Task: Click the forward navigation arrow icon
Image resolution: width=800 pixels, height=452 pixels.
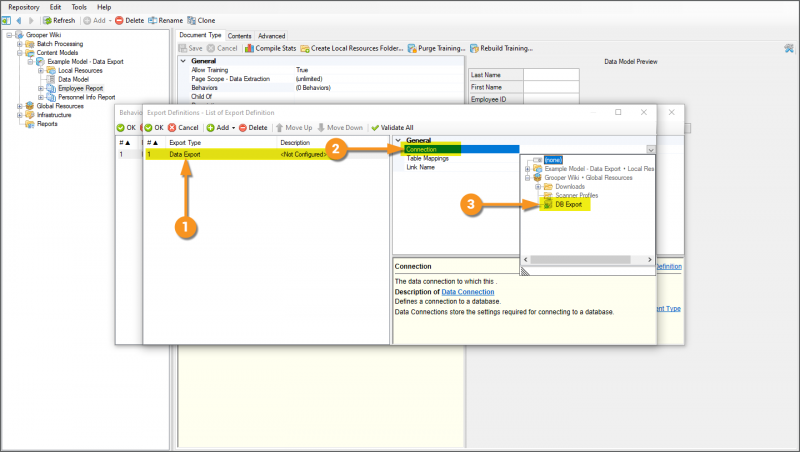Action: coord(31,20)
